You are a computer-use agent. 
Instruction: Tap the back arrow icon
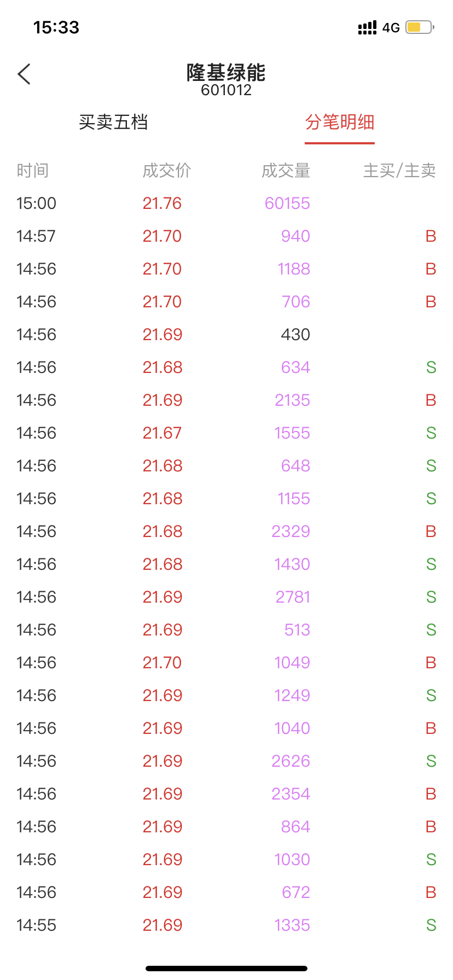pos(24,74)
